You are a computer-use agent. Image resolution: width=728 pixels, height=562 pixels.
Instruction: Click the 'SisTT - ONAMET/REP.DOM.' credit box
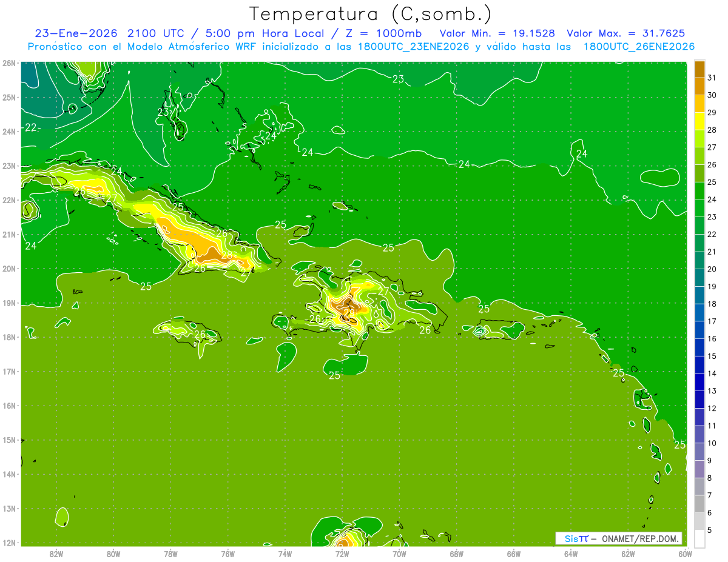point(619,538)
